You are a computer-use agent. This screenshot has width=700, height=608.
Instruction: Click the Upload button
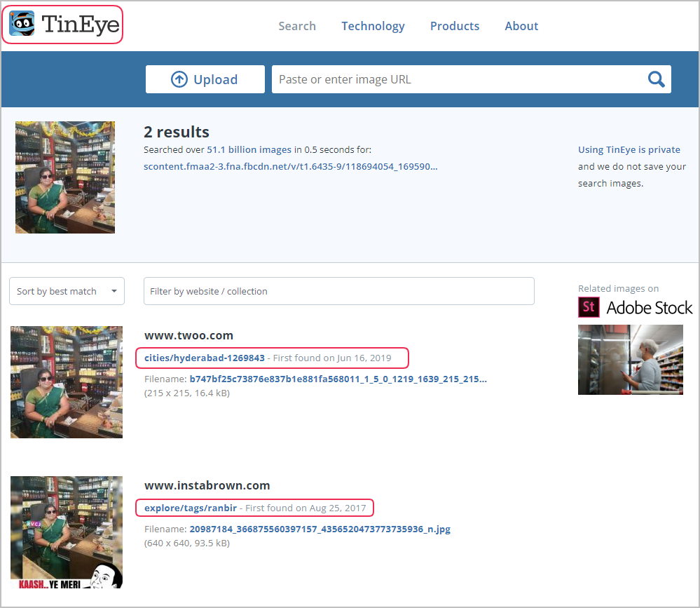click(205, 79)
